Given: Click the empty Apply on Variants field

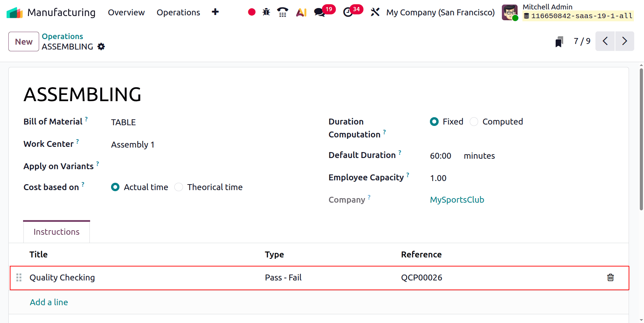Looking at the screenshot, I should coord(210,166).
